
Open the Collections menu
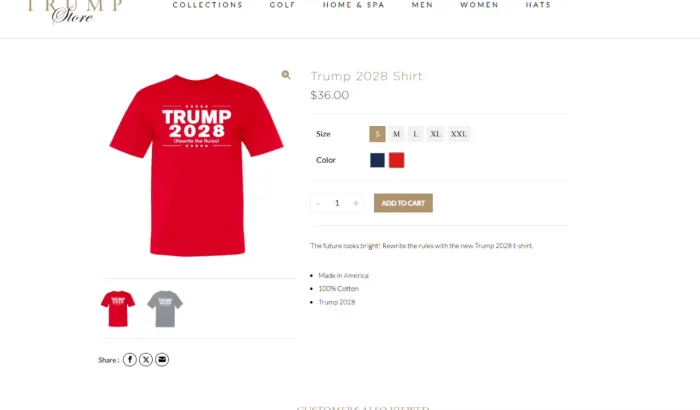tap(208, 5)
